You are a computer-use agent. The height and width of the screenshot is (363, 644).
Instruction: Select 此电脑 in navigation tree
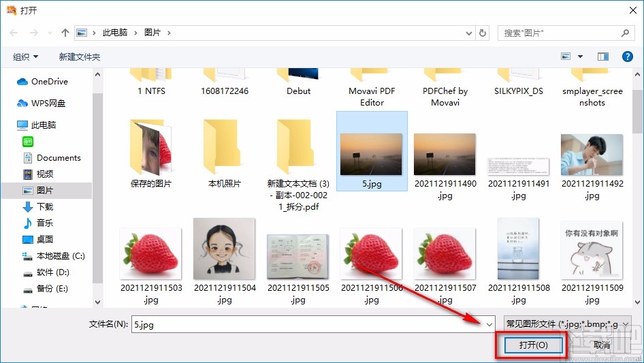coord(36,125)
